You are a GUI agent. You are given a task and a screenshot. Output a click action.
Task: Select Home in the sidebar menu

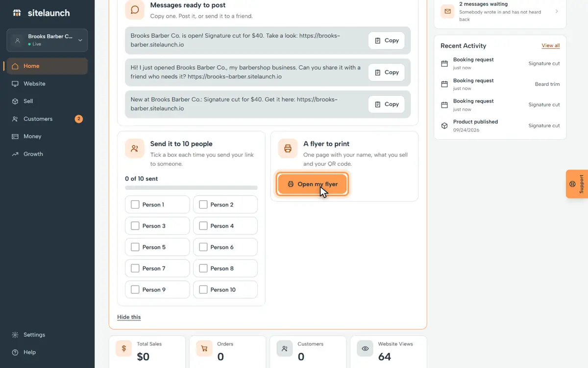point(47,66)
